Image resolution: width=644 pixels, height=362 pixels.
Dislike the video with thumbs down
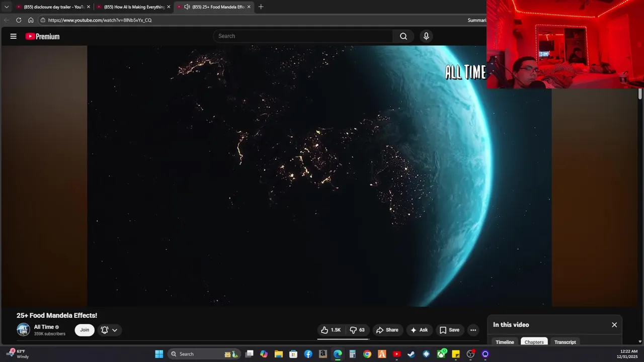click(x=357, y=330)
